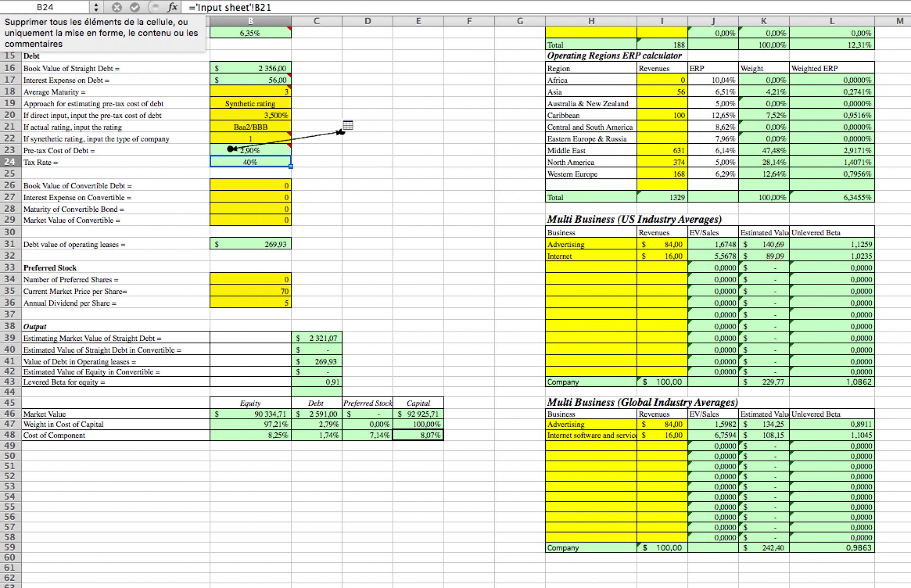The height and width of the screenshot is (588, 911).
Task: Open the Name Box dropdown arrows
Action: (x=96, y=7)
